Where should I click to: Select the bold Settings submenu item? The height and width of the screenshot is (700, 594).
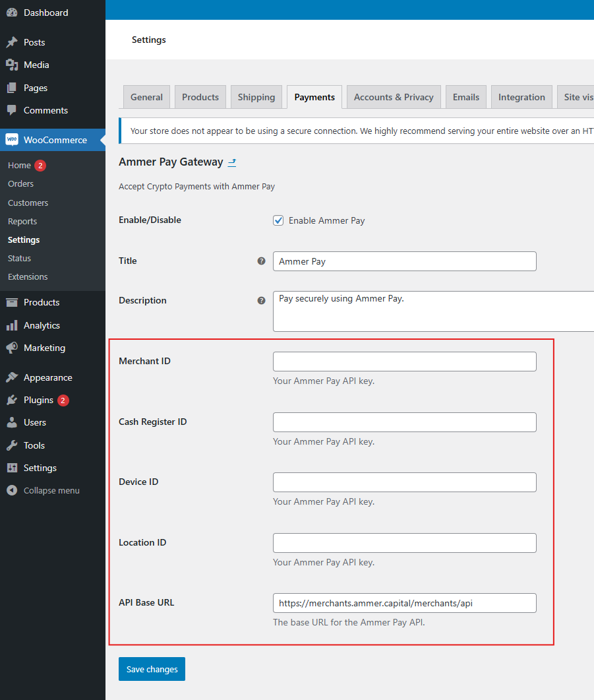24,239
